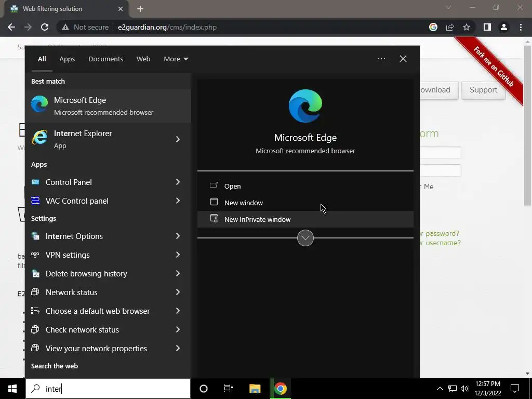Click View your network properties icon
Viewport: 532px width, 399px height.
[35, 348]
